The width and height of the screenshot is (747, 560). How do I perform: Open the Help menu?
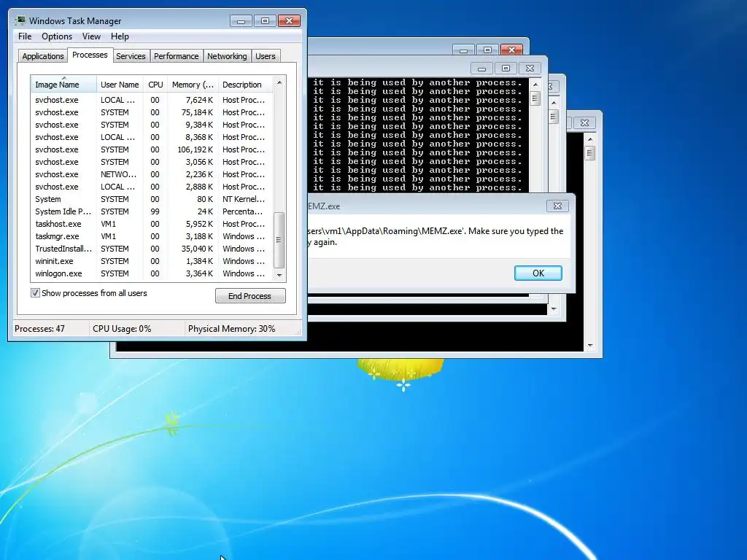coord(120,36)
